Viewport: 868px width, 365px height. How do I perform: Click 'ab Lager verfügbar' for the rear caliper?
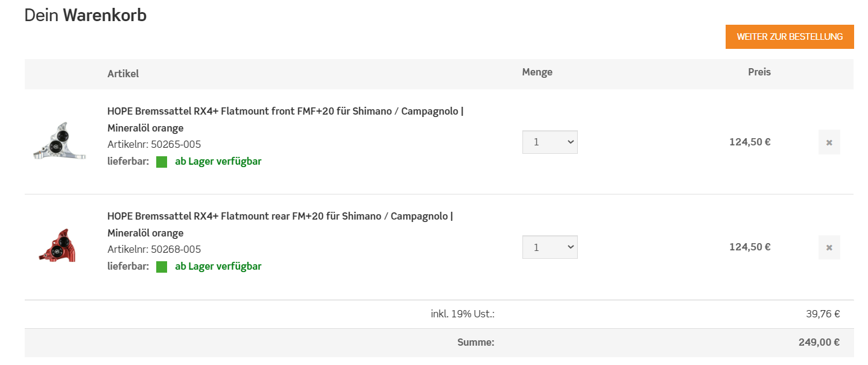click(218, 267)
